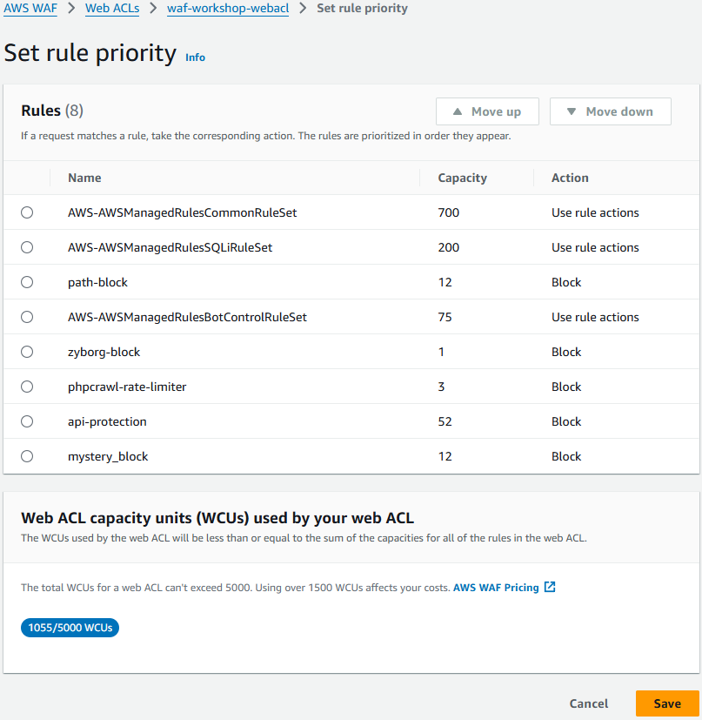This screenshot has height=720, width=702.
Task: Click the Capacity column header
Action: (462, 178)
